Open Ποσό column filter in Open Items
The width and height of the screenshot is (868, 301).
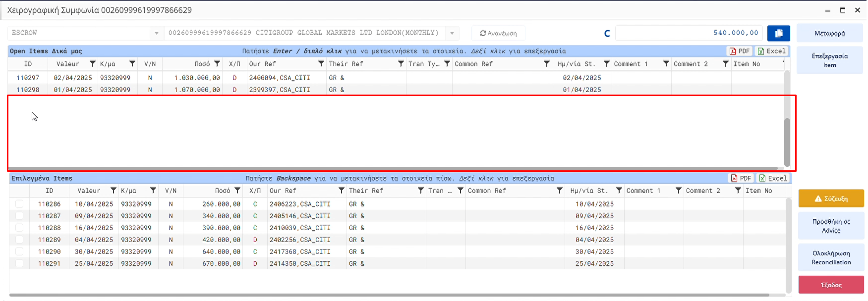point(217,64)
